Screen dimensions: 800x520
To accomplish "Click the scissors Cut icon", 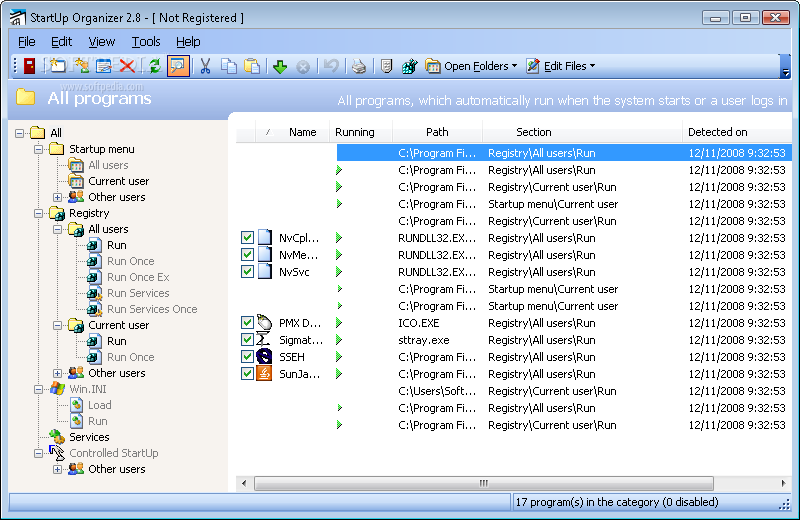I will (x=205, y=66).
